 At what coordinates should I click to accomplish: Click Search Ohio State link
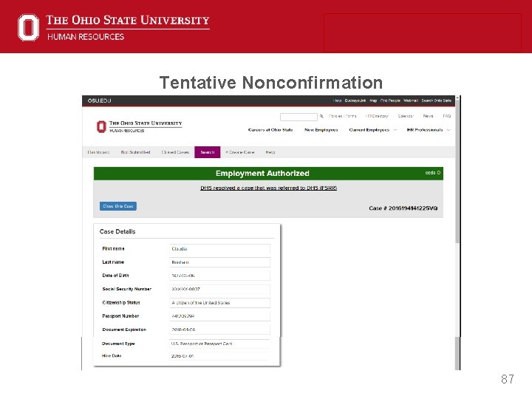437,100
